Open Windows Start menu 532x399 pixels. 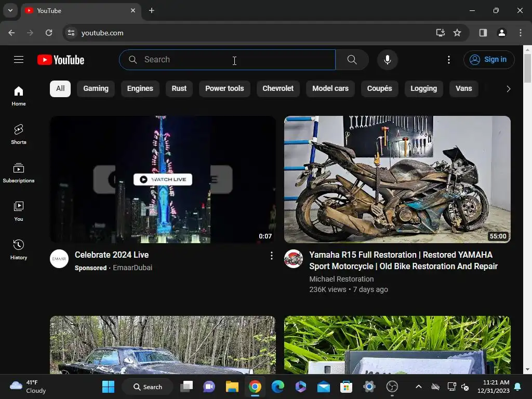[x=108, y=387]
